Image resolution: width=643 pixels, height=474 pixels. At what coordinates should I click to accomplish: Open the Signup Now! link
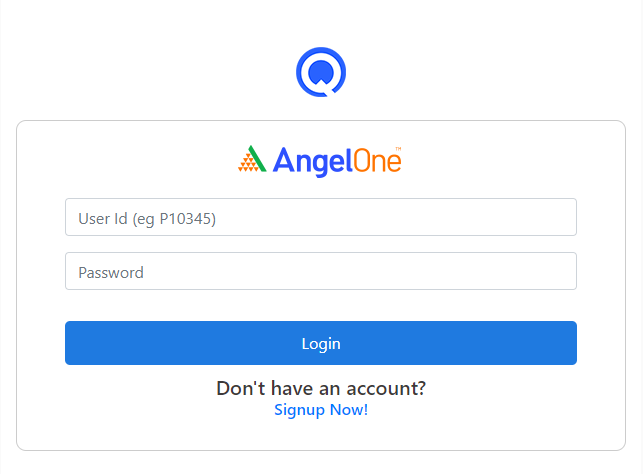pos(321,410)
